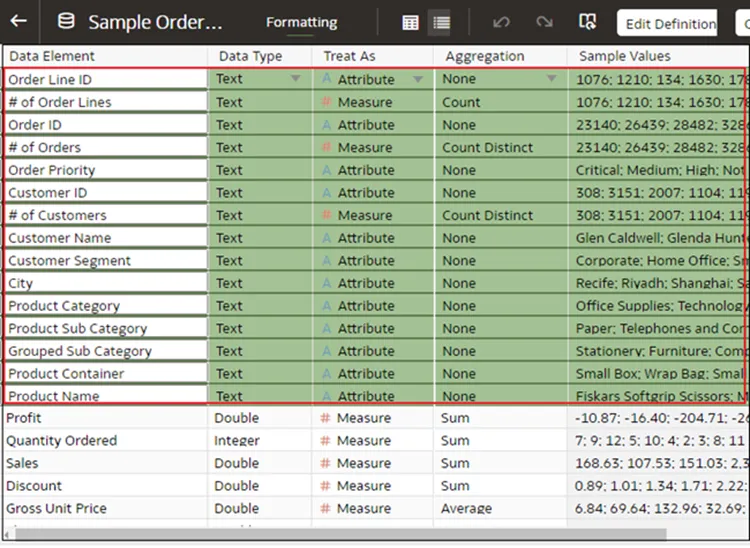Click the back arrow icon
This screenshot has width=750, height=548.
[x=18, y=22]
